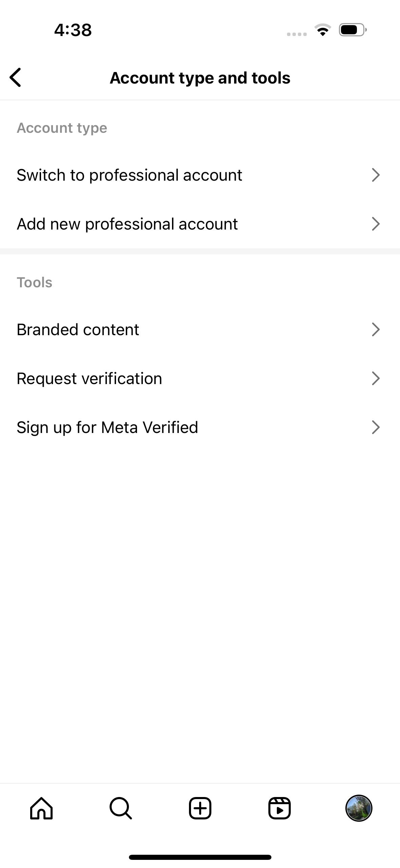
Task: Expand chevron beside Switch to professional account
Action: pos(375,175)
